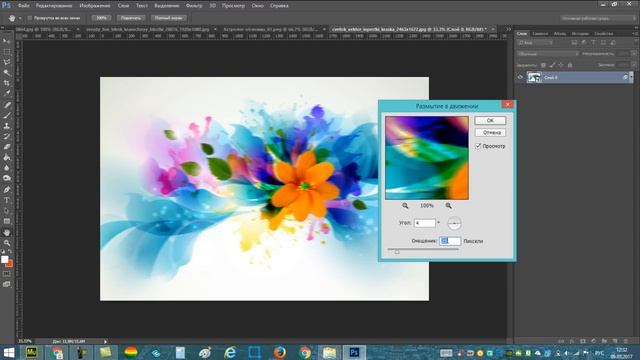Click the foreground color swatch
Screen dimensions: 640x360
point(4,259)
